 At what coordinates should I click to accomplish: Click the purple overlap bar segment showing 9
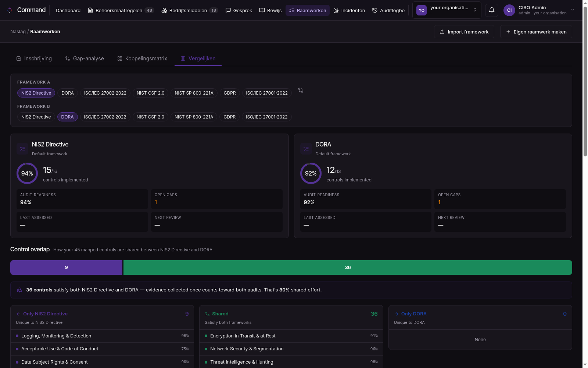[66, 268]
